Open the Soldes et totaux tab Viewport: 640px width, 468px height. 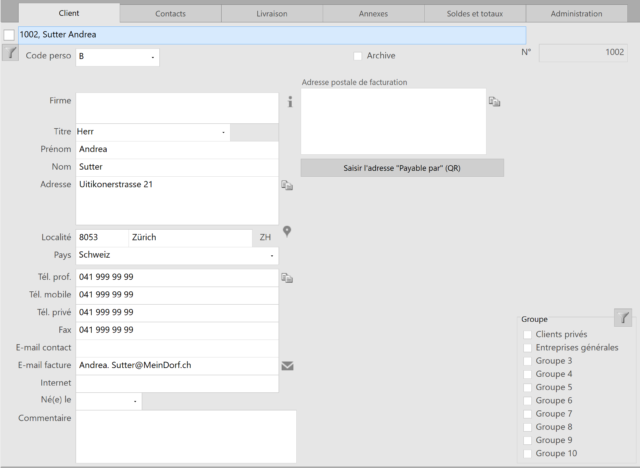click(x=474, y=14)
